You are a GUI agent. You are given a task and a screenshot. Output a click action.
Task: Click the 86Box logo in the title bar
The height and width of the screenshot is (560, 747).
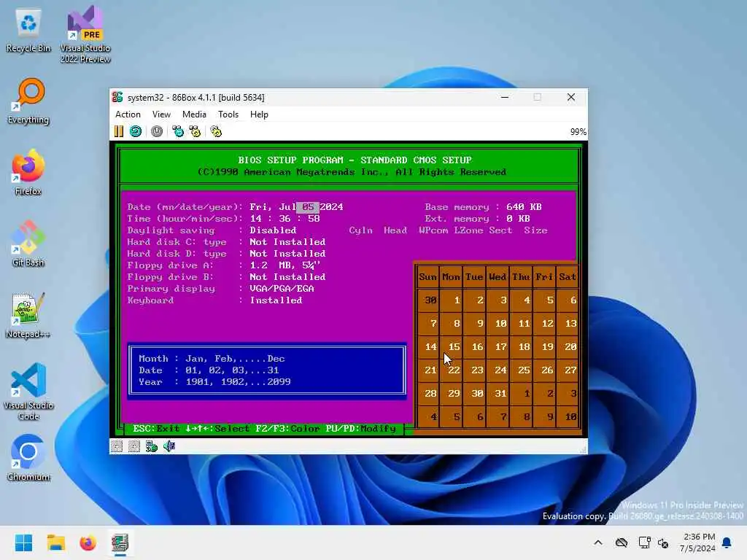coord(117,97)
